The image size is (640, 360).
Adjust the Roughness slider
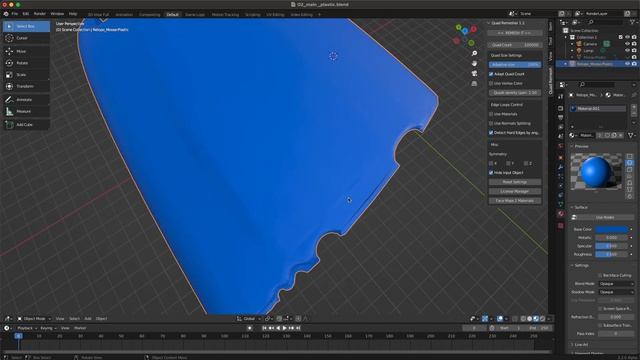coord(611,254)
